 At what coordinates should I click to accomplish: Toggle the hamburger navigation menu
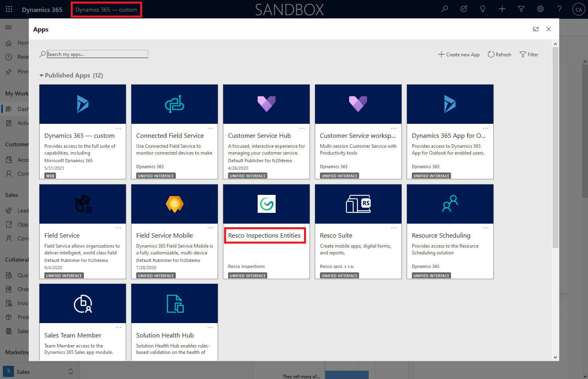(x=8, y=27)
